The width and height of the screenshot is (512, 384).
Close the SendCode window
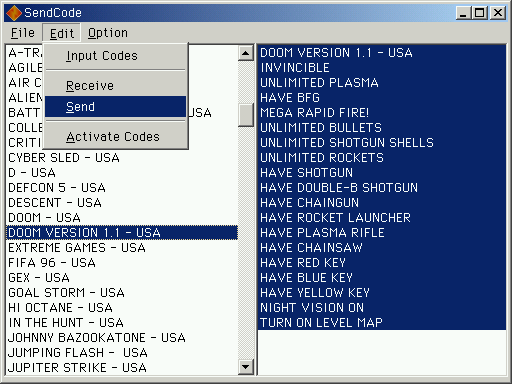(498, 13)
